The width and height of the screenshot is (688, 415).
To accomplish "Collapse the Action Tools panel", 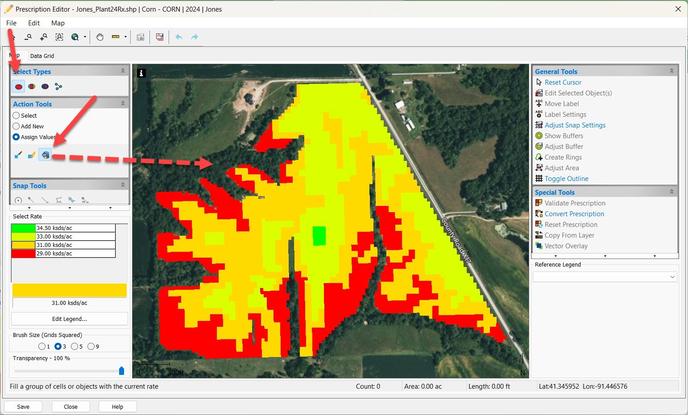I will pyautogui.click(x=123, y=103).
